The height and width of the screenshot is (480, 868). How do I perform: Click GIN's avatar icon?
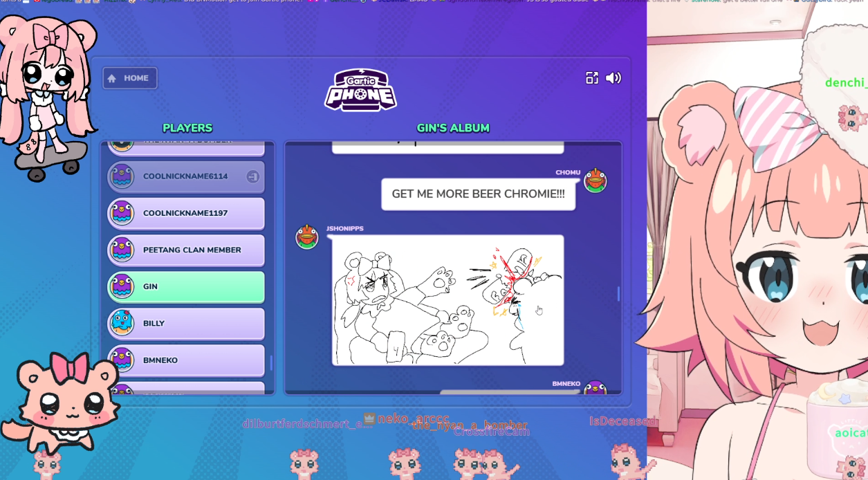click(x=122, y=286)
